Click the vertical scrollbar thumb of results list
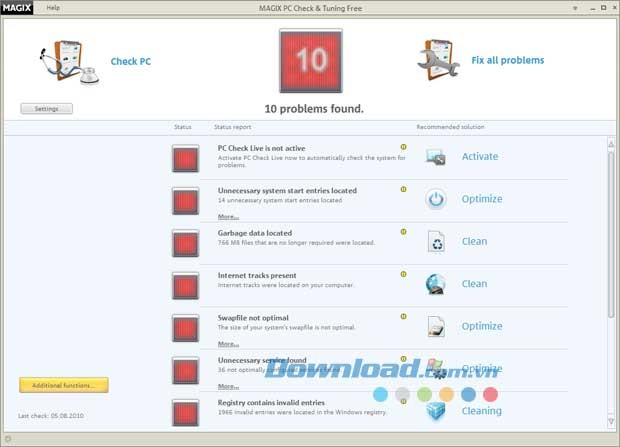 tap(611, 234)
